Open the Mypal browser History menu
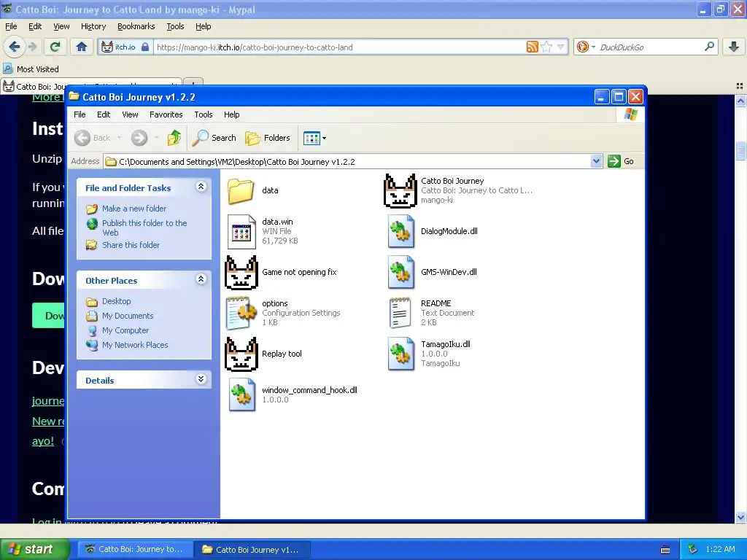Screen dimensions: 747x560 (93, 27)
